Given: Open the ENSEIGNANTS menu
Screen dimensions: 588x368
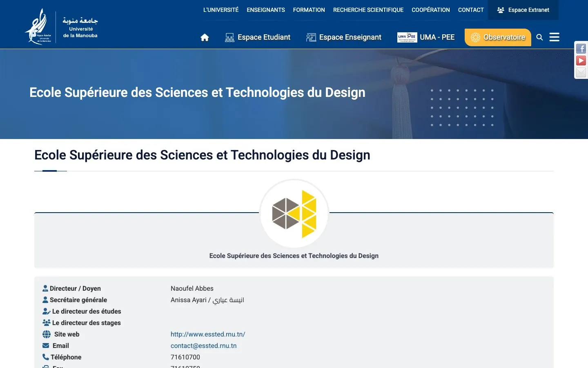Looking at the screenshot, I should 266,10.
